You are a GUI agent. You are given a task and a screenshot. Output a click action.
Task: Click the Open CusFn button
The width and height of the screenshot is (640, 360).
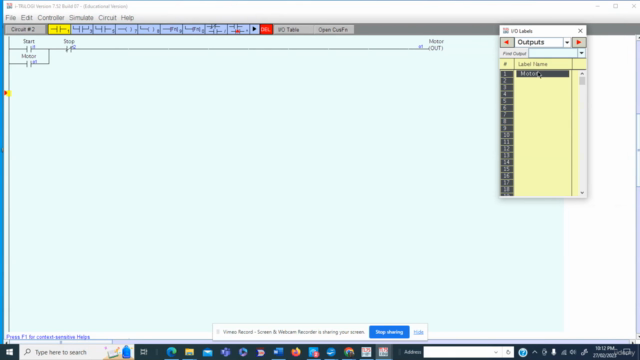[333, 29]
